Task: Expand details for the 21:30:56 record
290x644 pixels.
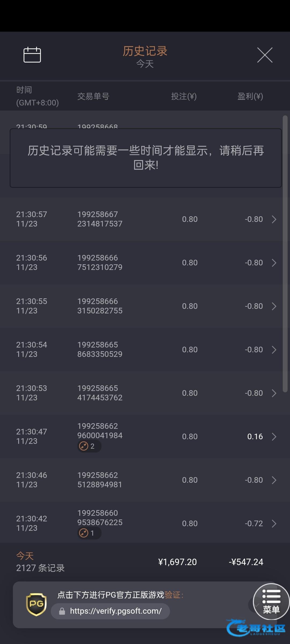Action: [x=274, y=263]
